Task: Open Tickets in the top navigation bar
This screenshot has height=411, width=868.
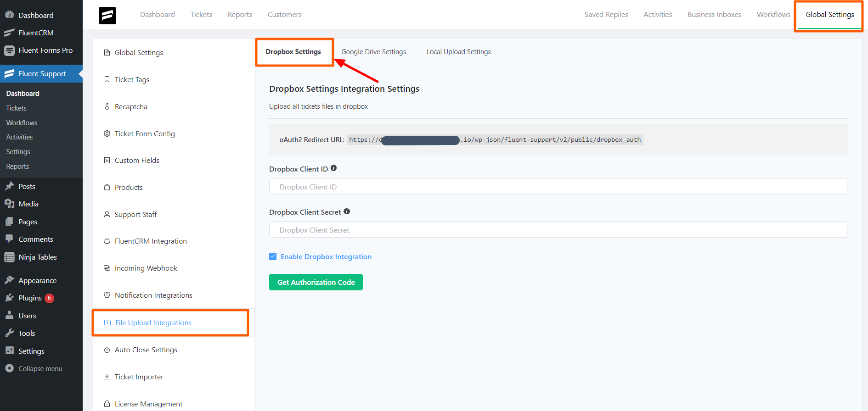Action: point(201,15)
